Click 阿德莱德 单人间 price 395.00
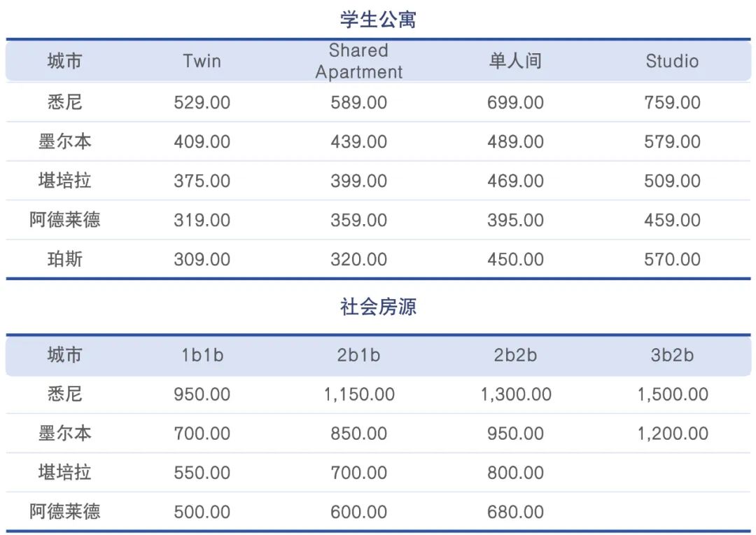Viewport: 756px width, 535px height. 515,220
